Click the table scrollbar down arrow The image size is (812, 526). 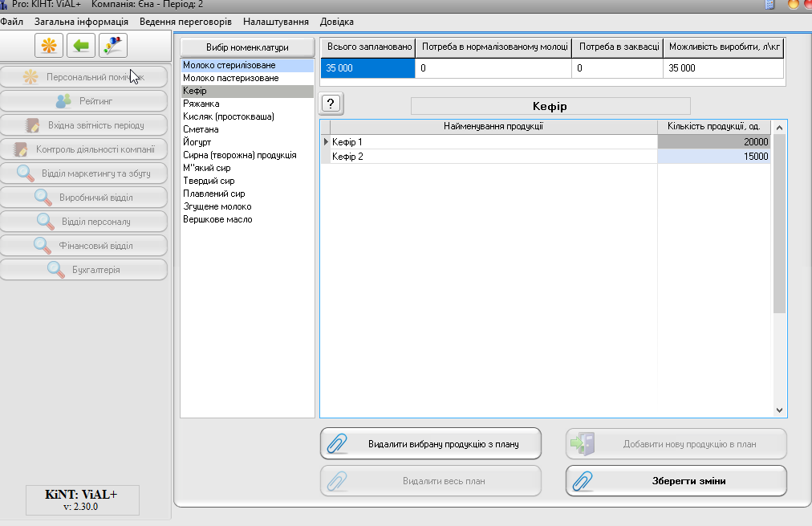[x=779, y=410]
